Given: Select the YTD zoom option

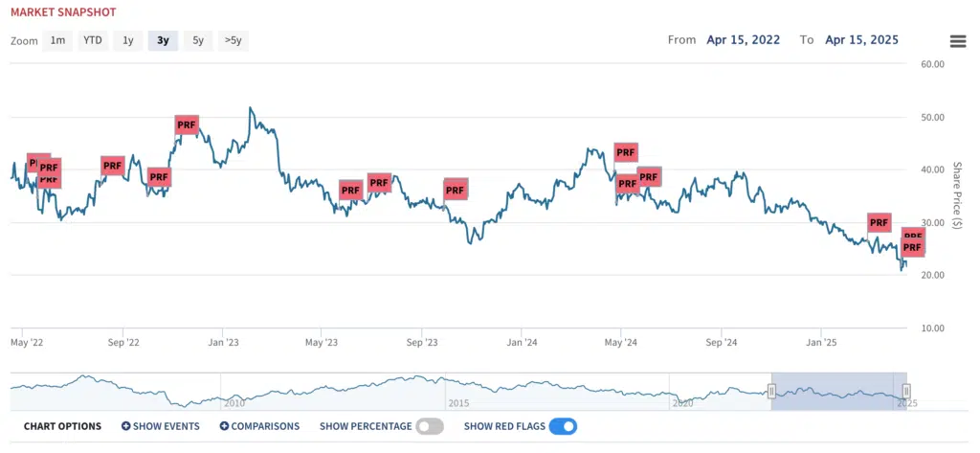Looking at the screenshot, I should (x=93, y=40).
